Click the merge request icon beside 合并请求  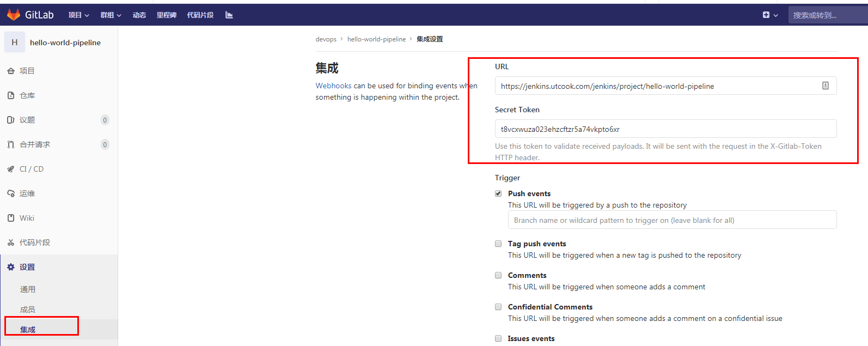point(11,144)
